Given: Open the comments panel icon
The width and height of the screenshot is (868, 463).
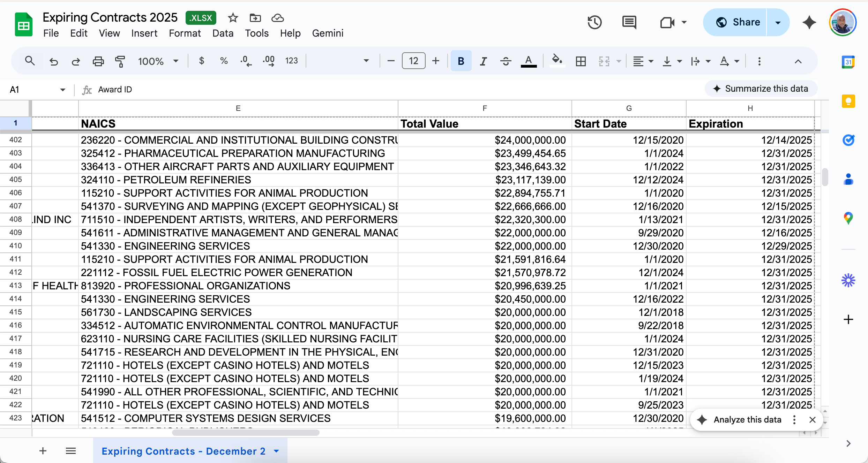Looking at the screenshot, I should pos(629,22).
